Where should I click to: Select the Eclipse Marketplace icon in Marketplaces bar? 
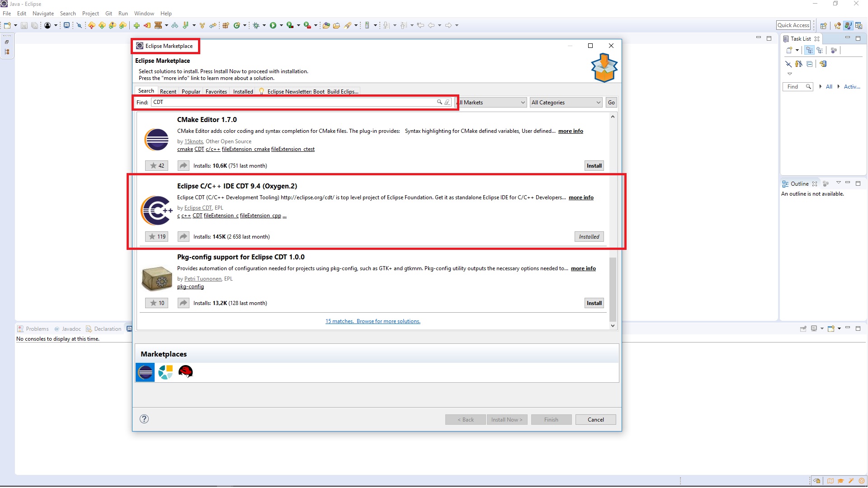click(x=145, y=372)
